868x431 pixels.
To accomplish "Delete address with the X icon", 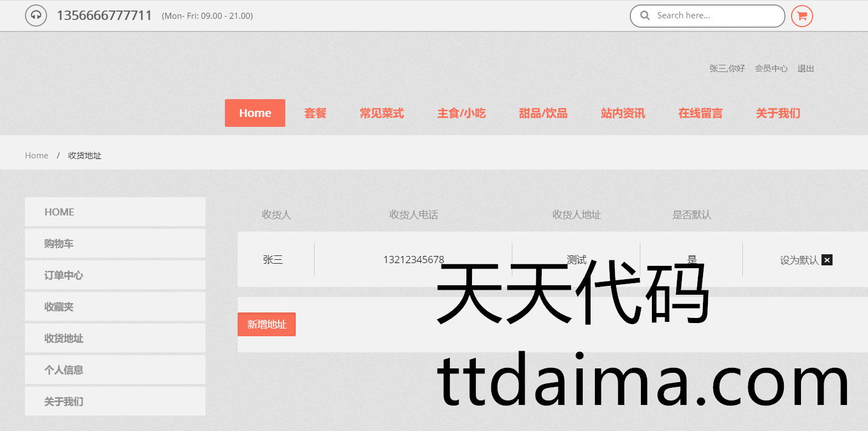I will [x=827, y=260].
